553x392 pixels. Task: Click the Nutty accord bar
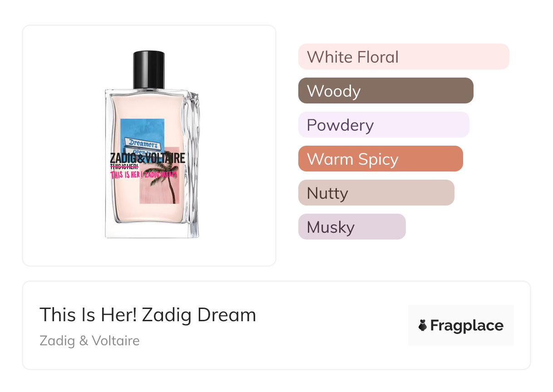(376, 193)
